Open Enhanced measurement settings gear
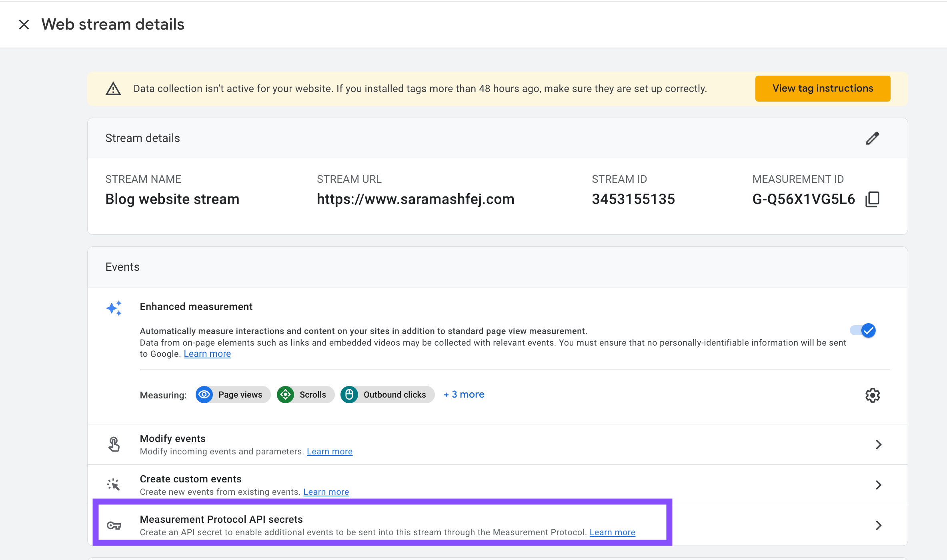This screenshot has width=947, height=560. click(872, 395)
